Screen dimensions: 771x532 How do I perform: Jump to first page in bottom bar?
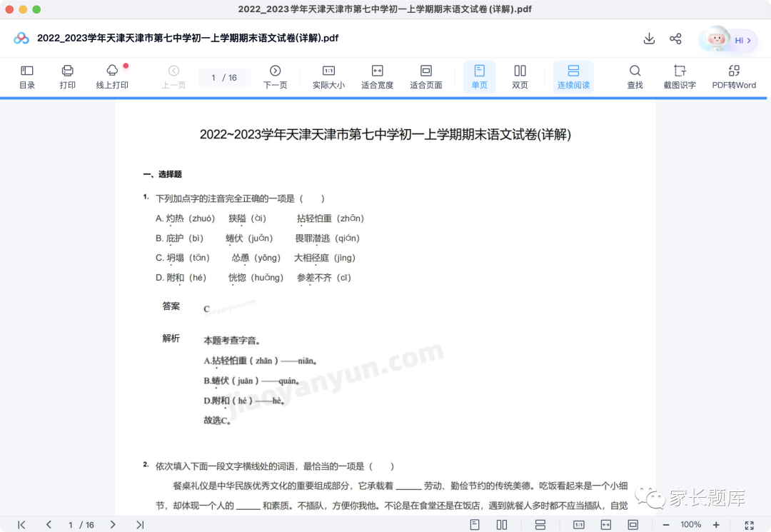[x=21, y=525]
